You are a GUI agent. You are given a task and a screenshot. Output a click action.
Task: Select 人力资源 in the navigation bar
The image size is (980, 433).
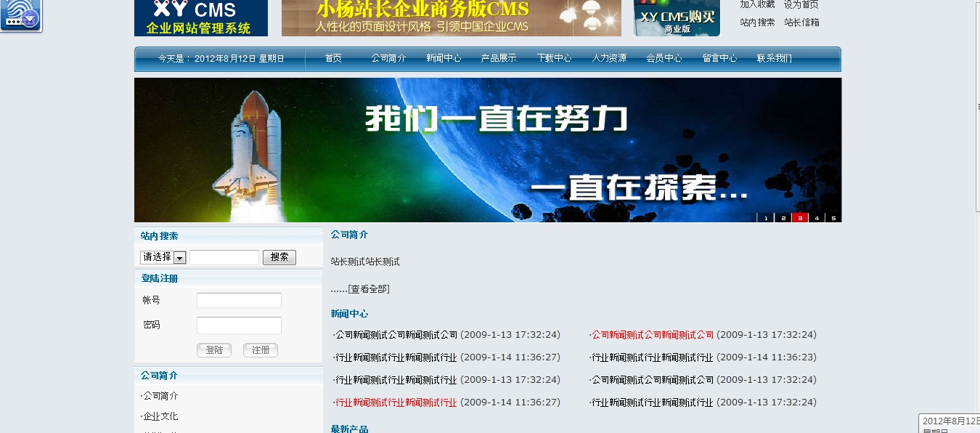coord(609,58)
